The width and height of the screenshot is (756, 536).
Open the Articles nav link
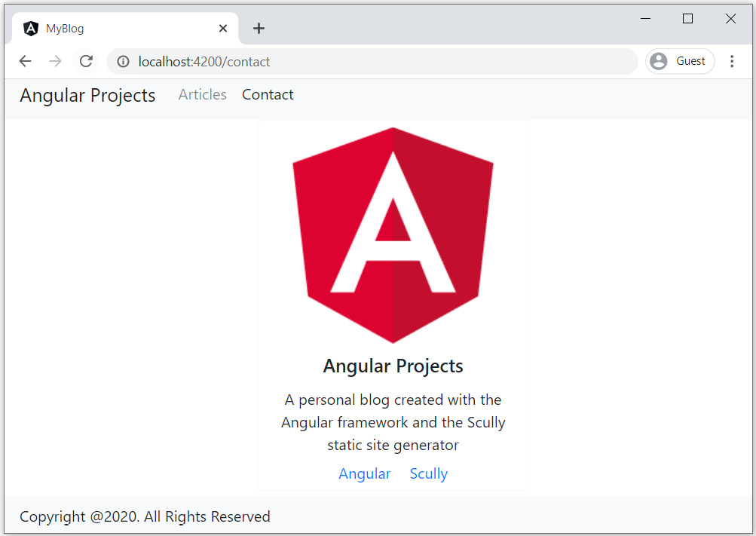tap(203, 94)
